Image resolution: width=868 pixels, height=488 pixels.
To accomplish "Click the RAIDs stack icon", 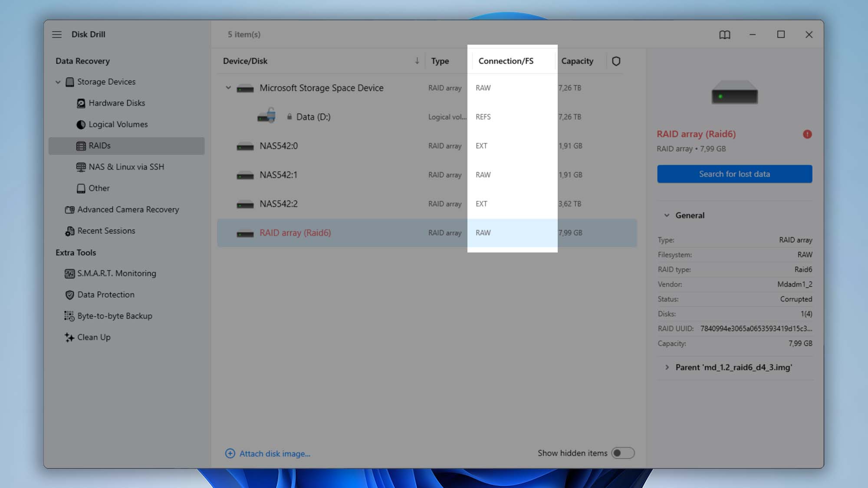I will [x=81, y=146].
